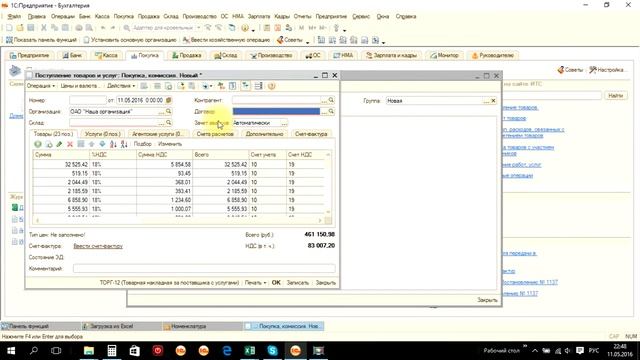
Task: Sort descending with the Z-A sort icon
Action: coord(124,144)
